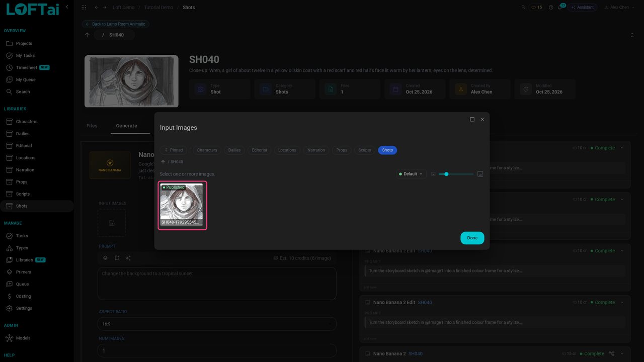Select the Characters library chip
The height and width of the screenshot is (362, 644).
(207, 150)
